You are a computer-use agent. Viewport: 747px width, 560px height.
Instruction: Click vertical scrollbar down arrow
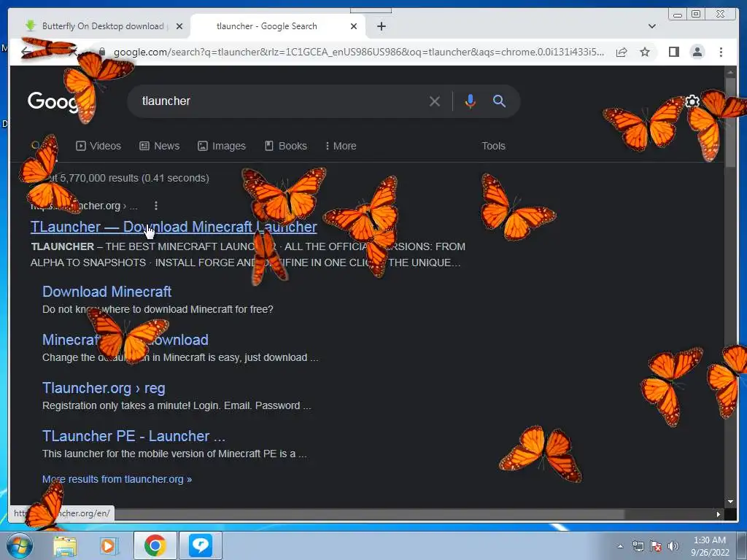(x=730, y=502)
